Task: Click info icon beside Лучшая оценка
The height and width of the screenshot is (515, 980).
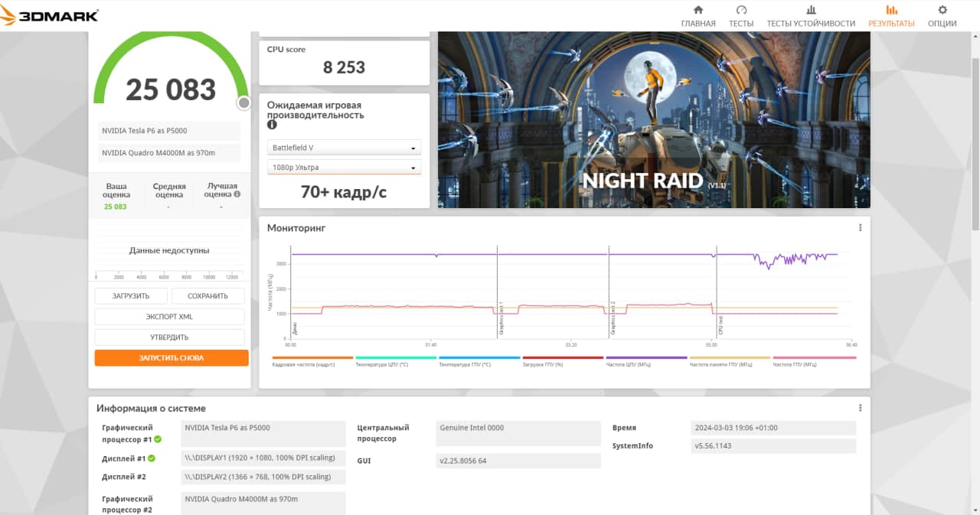Action: pyautogui.click(x=237, y=194)
